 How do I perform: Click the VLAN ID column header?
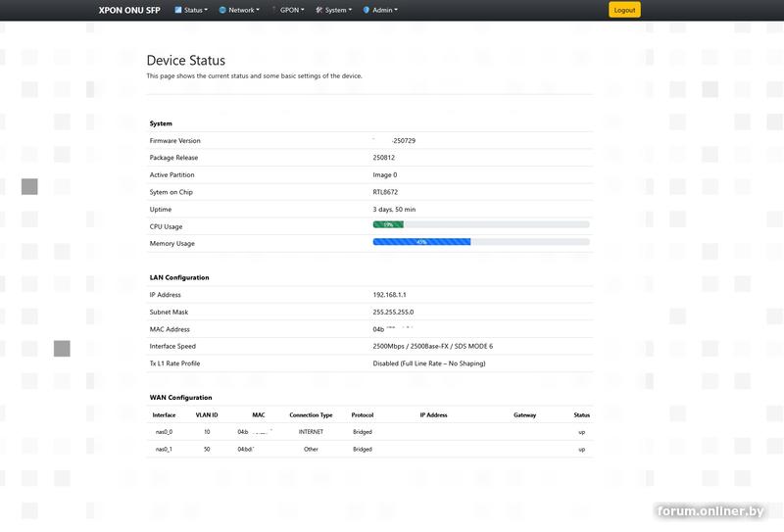coord(207,414)
